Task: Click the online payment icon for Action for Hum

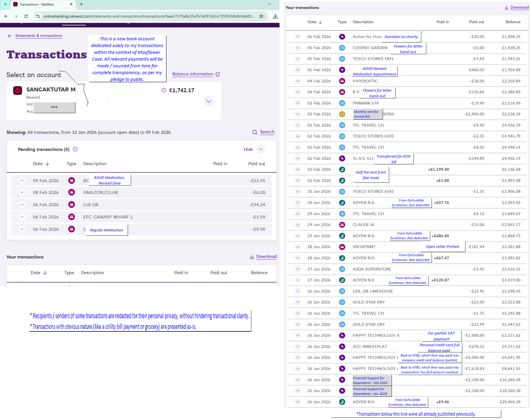Action: [x=342, y=37]
